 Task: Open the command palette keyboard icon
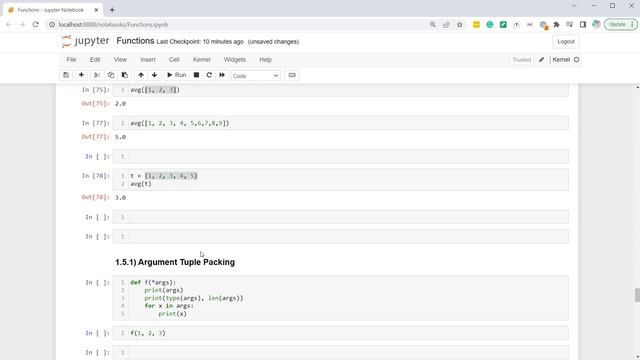click(x=292, y=75)
